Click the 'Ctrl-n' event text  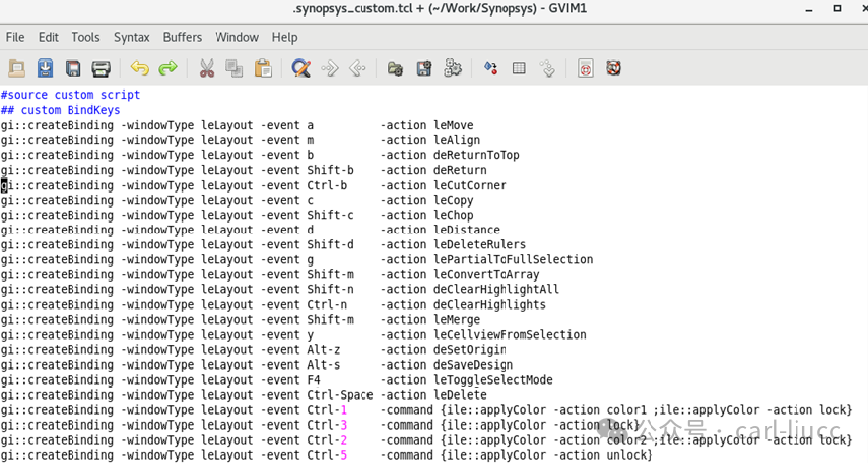tap(327, 304)
